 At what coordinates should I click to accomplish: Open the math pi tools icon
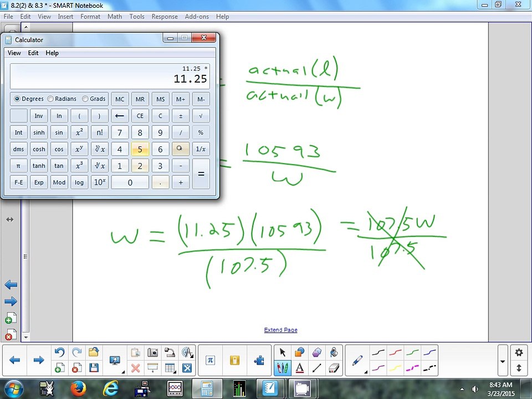[211, 360]
